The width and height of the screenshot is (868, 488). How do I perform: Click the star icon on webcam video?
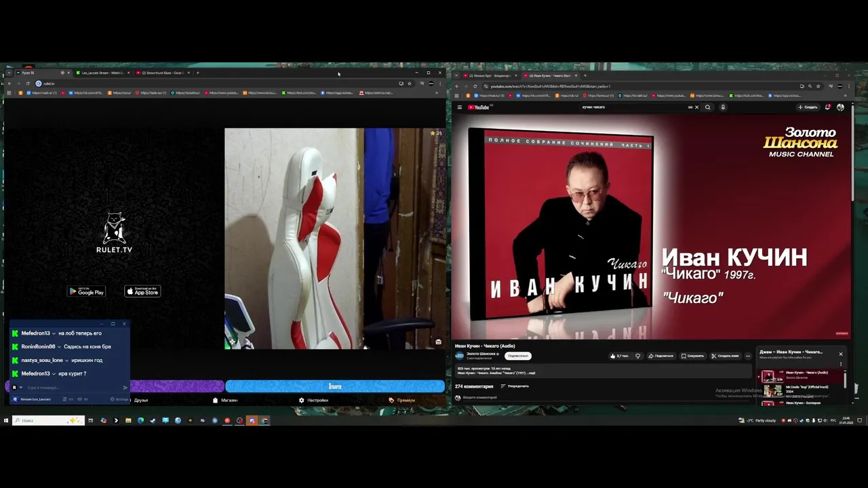point(433,134)
